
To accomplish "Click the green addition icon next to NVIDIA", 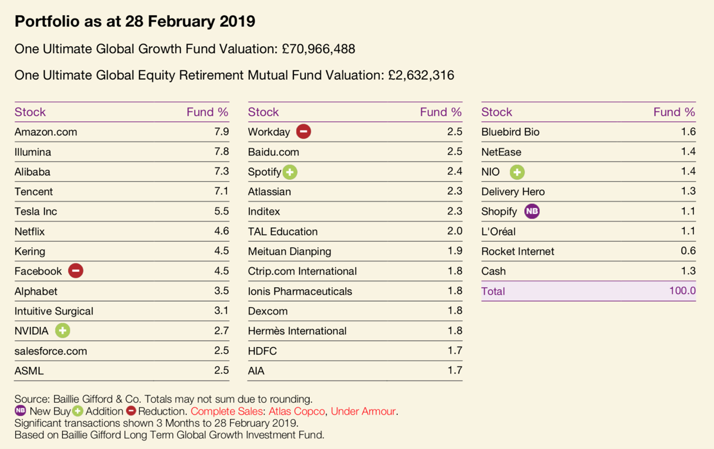I will coord(63,331).
